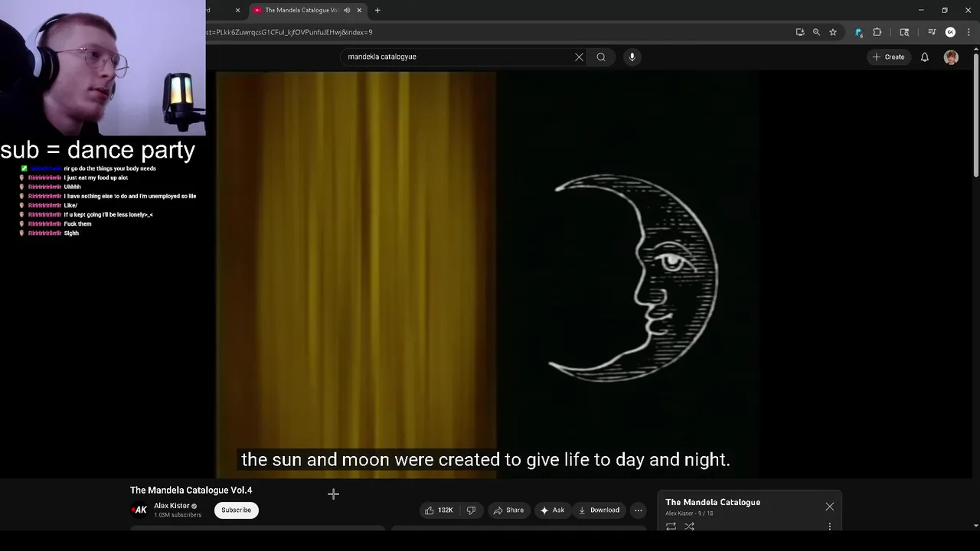Download the video
The image size is (980, 551).
coord(599,510)
